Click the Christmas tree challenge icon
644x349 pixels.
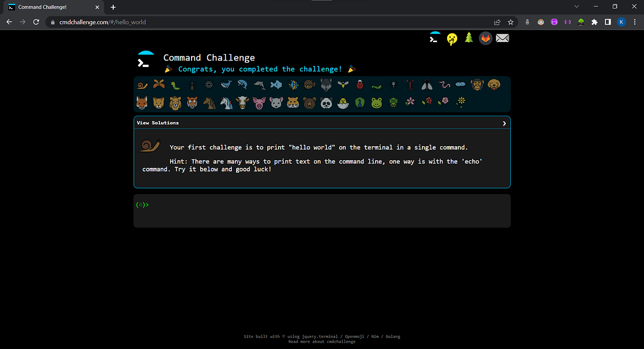[x=469, y=38]
